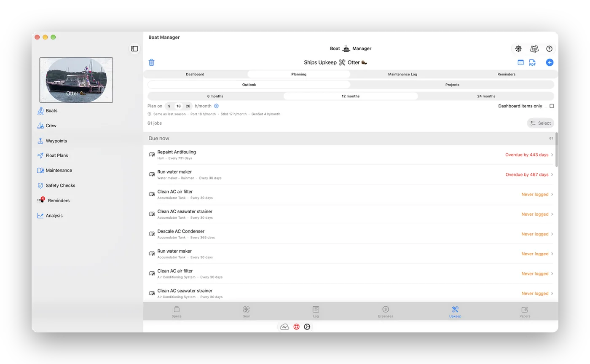Open Float Plans in the sidebar

[57, 155]
